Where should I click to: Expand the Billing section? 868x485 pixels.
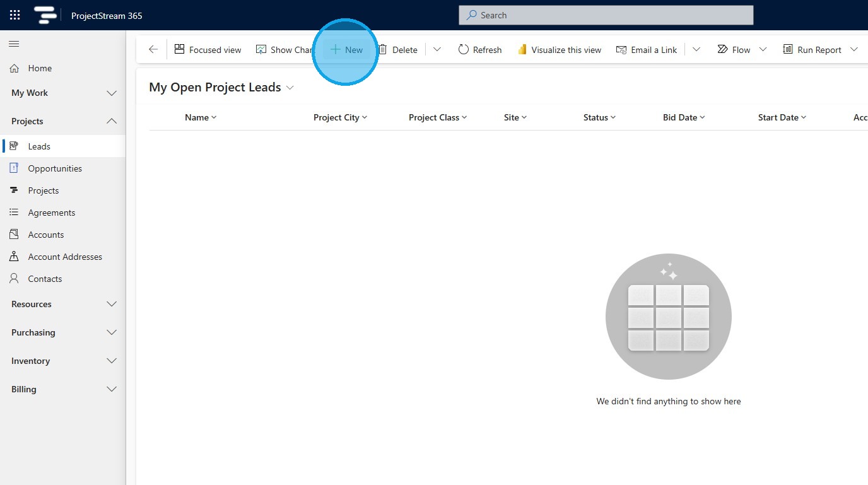click(112, 389)
